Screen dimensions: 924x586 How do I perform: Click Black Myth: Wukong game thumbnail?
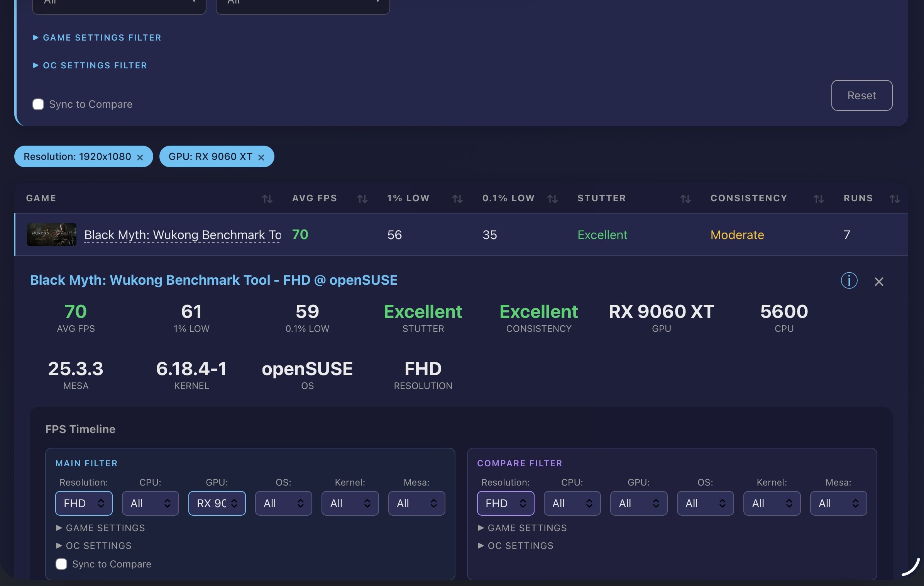[x=52, y=234]
